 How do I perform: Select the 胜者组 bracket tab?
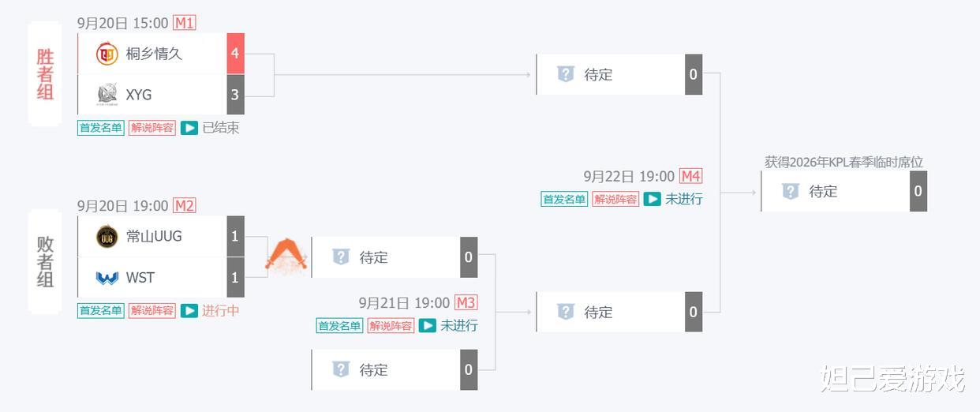(45, 74)
